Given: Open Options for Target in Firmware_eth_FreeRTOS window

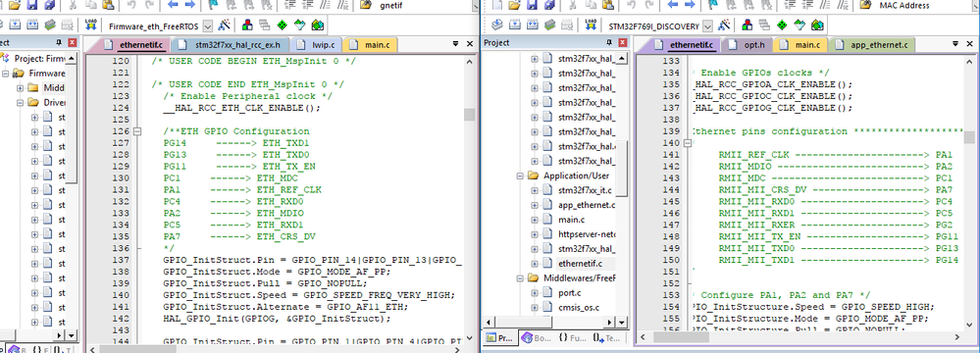Looking at the screenshot, I should point(225,25).
